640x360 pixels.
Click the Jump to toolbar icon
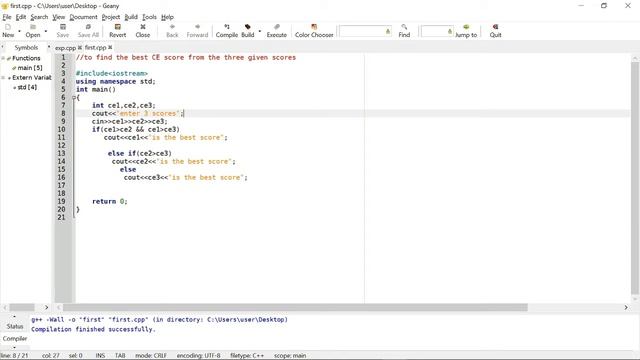click(x=466, y=31)
